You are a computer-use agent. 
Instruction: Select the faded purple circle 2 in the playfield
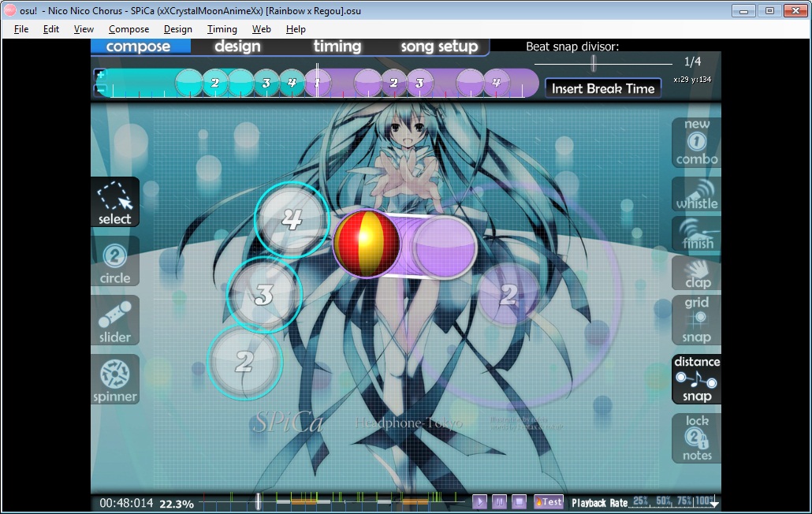(x=508, y=295)
